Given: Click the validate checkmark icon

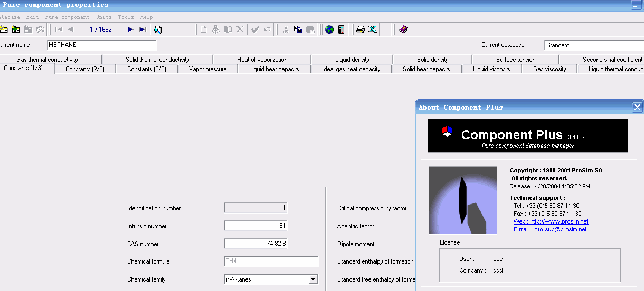Looking at the screenshot, I should pyautogui.click(x=255, y=30).
